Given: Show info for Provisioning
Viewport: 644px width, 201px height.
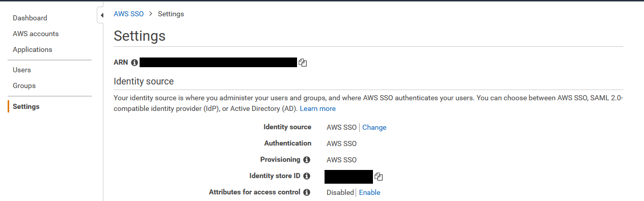Looking at the screenshot, I should pyautogui.click(x=307, y=160).
